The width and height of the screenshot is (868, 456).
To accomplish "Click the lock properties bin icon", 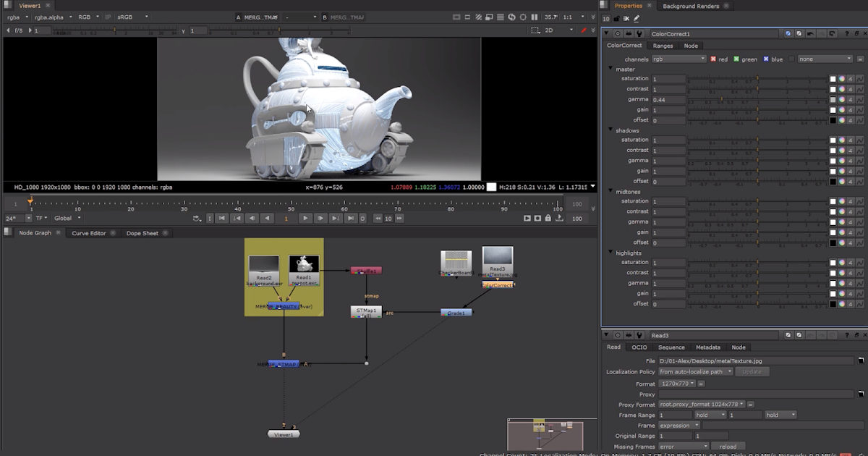I will [618, 18].
